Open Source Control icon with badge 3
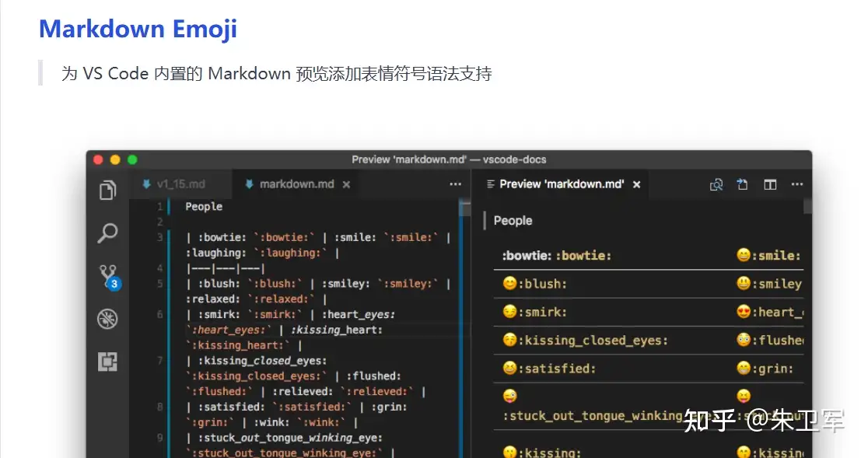 [x=110, y=277]
